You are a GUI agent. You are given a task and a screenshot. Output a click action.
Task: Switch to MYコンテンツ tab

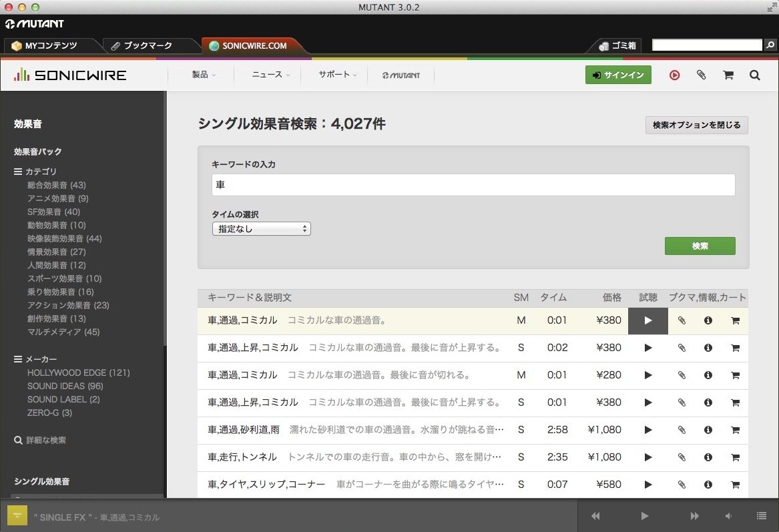(51, 45)
